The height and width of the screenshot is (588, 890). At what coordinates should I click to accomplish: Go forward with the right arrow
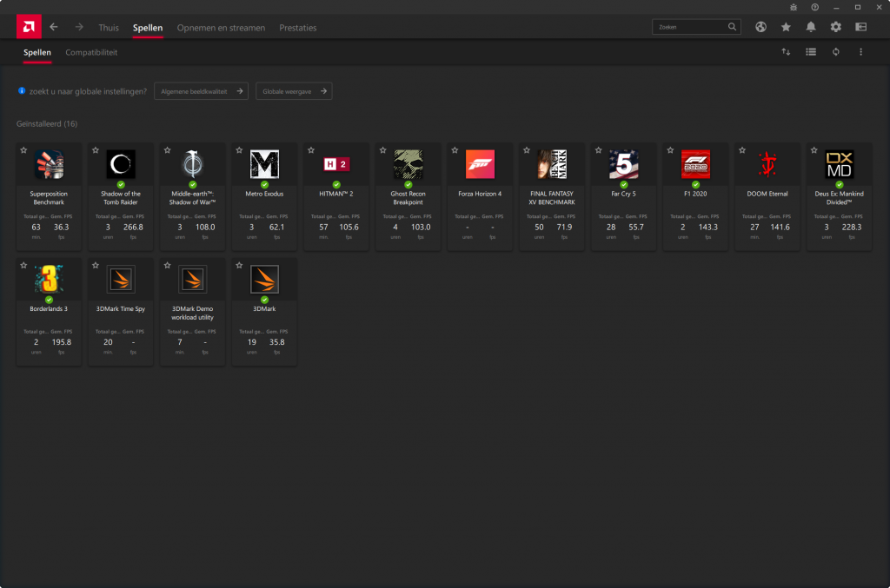click(x=79, y=27)
